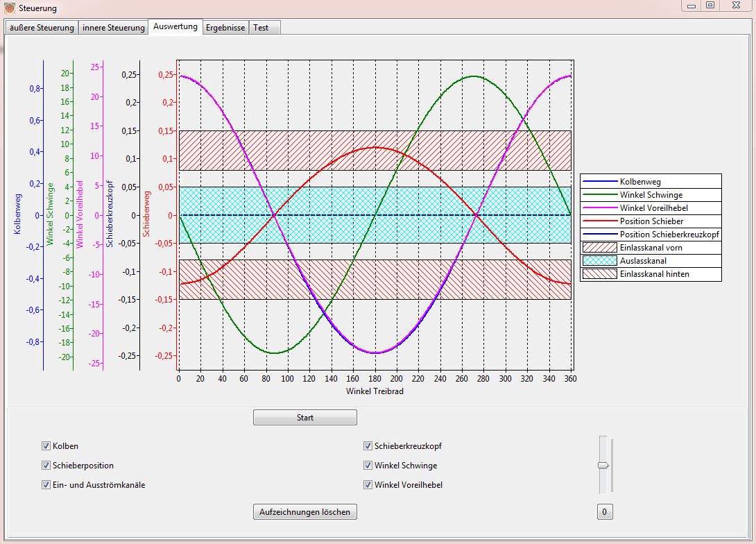The height and width of the screenshot is (544, 756).
Task: Click the Winkel Voreilhebel legend line
Action: [x=599, y=208]
